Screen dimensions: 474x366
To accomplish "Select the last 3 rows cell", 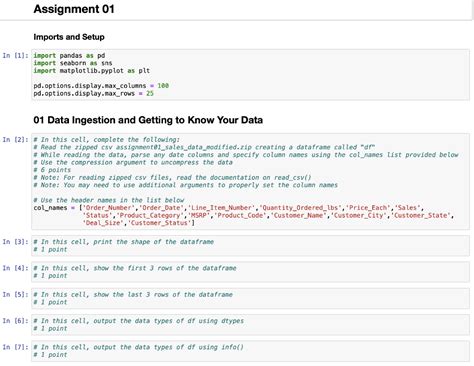I will click(x=250, y=298).
